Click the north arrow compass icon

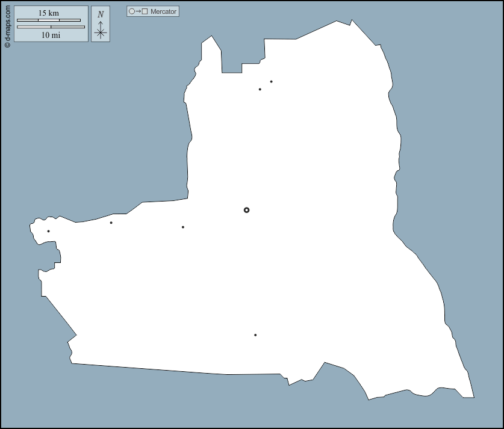point(101,24)
